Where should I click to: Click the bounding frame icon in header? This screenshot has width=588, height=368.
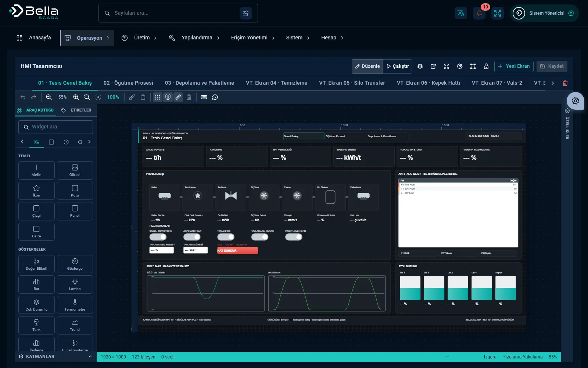[x=473, y=66]
